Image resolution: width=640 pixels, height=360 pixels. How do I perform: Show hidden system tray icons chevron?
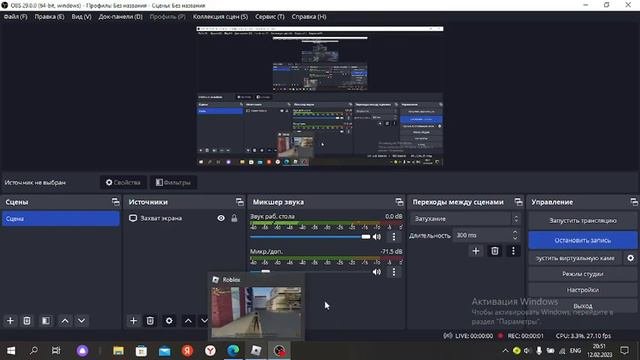point(505,351)
